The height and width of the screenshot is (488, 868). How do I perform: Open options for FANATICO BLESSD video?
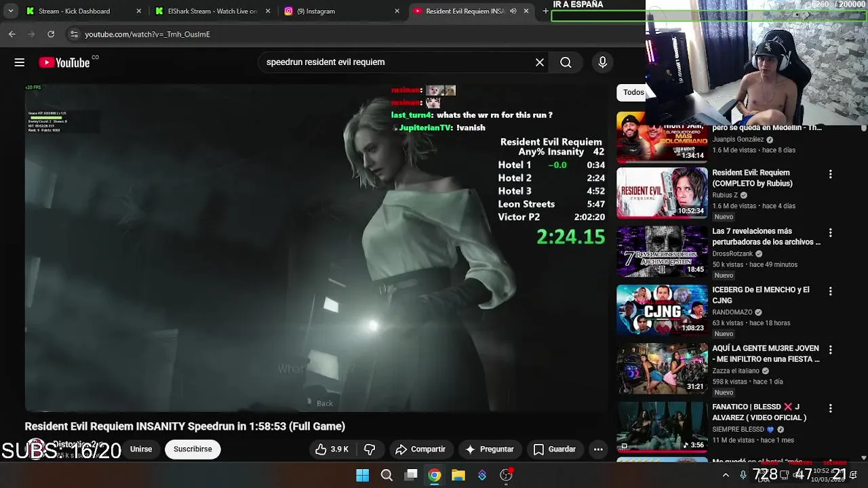pos(830,409)
